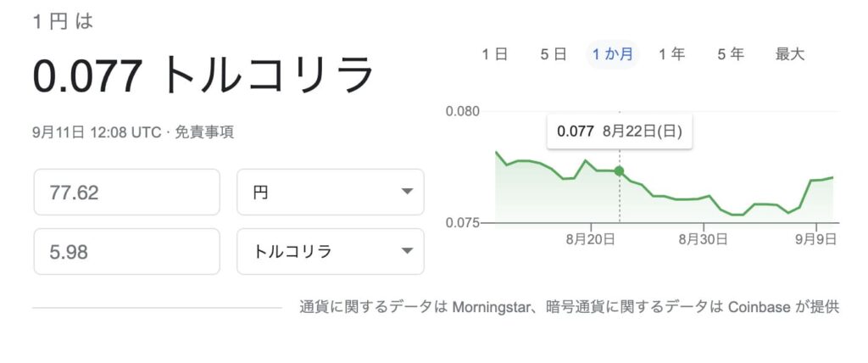Select the 1日 chart range tab
This screenshot has width=868, height=363.
coord(494,54)
